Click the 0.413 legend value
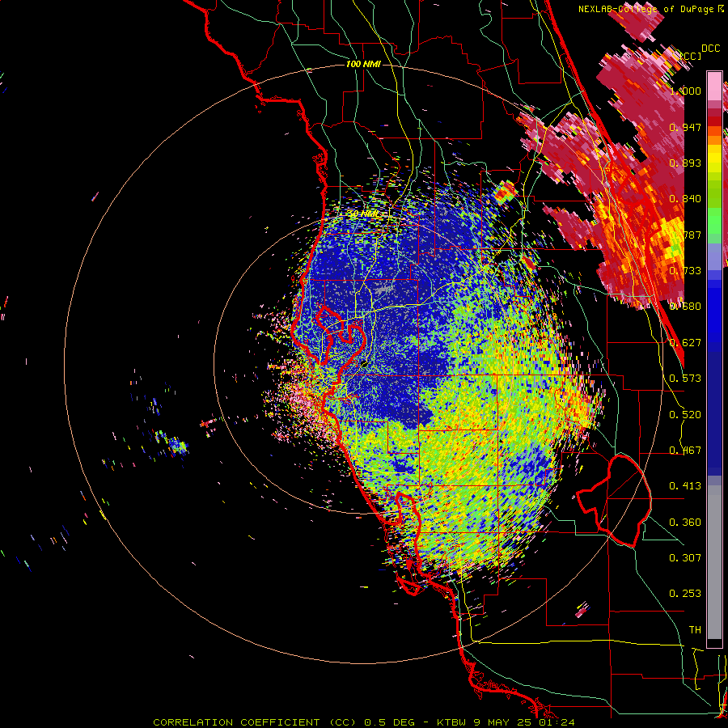The image size is (728, 728). [x=685, y=486]
